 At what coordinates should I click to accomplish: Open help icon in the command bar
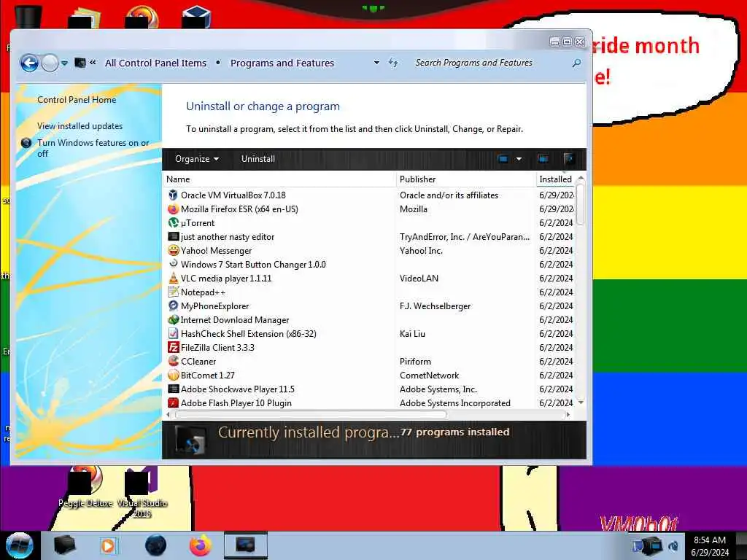(x=568, y=159)
